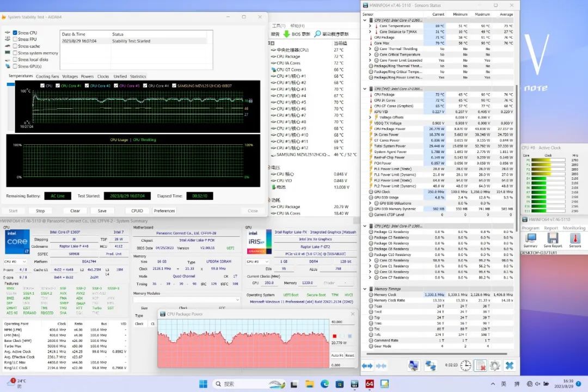
Task: Expand the Core Temperatures sensor row
Action: tap(370, 26)
